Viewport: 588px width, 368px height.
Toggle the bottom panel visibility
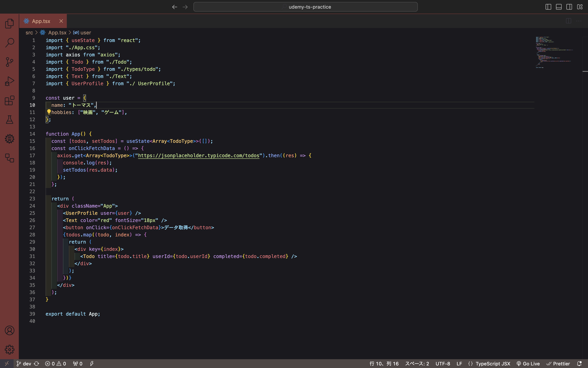[x=558, y=7]
